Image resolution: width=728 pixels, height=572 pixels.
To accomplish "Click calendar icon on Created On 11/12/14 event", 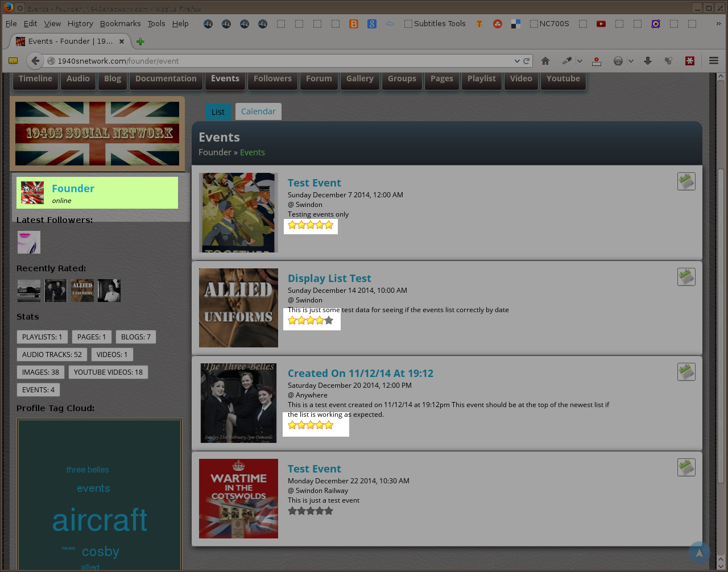I will (x=686, y=372).
